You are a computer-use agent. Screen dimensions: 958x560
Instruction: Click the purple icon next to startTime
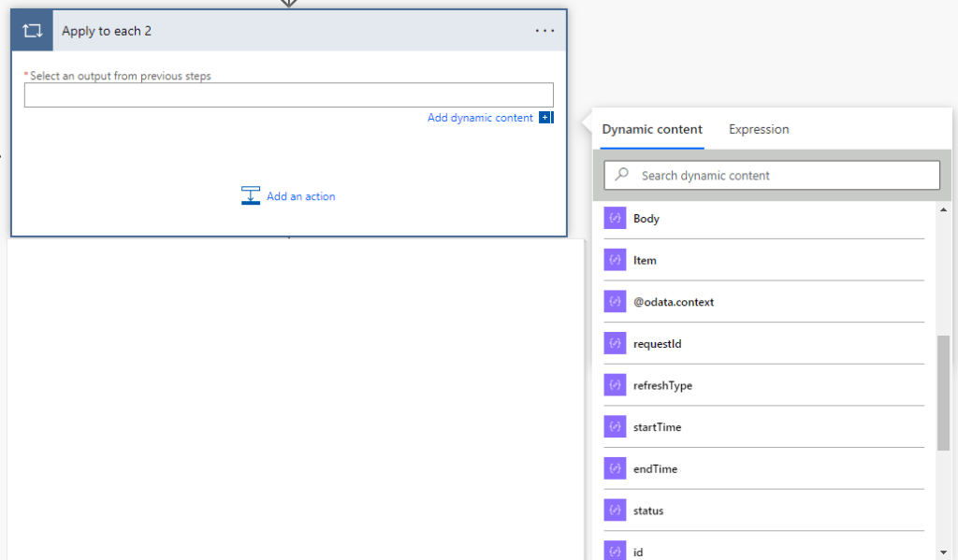click(x=615, y=427)
